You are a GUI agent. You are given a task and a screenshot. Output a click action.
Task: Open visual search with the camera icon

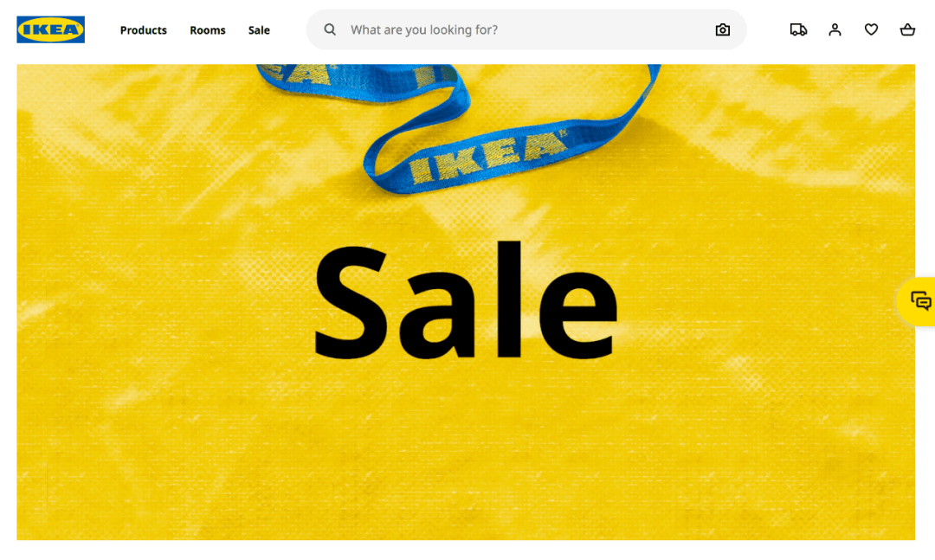pos(722,29)
